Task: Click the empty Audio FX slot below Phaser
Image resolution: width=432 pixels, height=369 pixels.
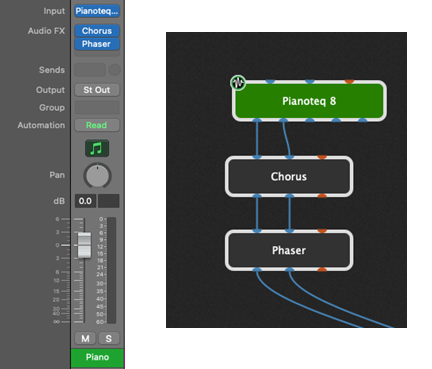Action: [97, 53]
